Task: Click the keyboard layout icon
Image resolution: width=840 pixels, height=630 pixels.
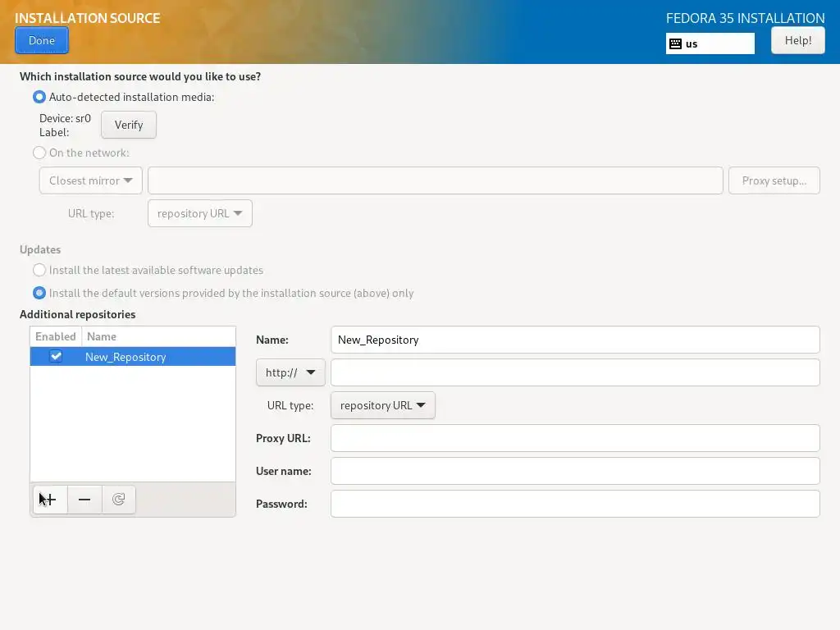Action: tap(676, 44)
